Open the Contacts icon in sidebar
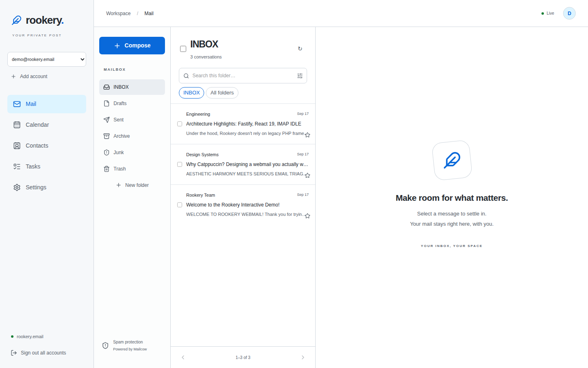This screenshot has width=588, height=368. (17, 146)
